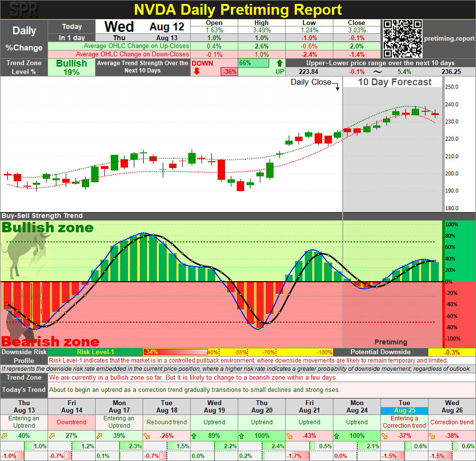The image size is (476, 461).
Task: Click the Today's Trend description text
Action: [195, 390]
